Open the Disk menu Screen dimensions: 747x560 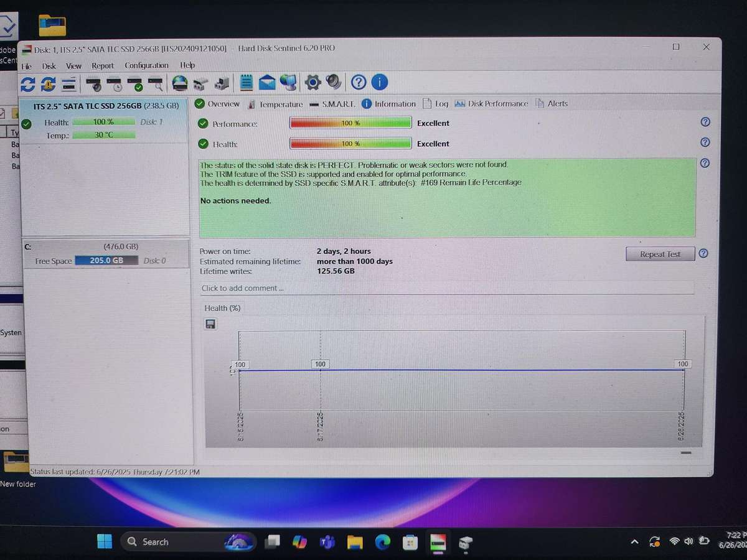(x=49, y=65)
